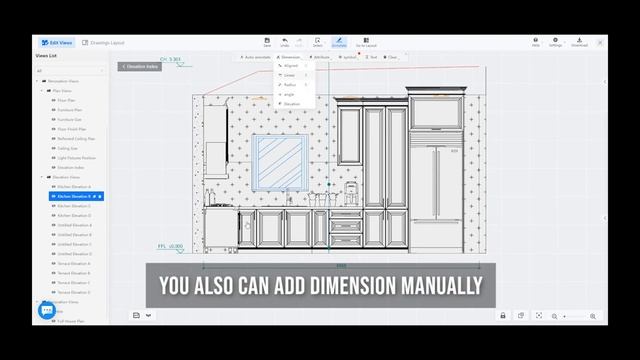The image size is (640, 360).
Task: Click the FFL ±0.000 level label
Action: (170, 247)
